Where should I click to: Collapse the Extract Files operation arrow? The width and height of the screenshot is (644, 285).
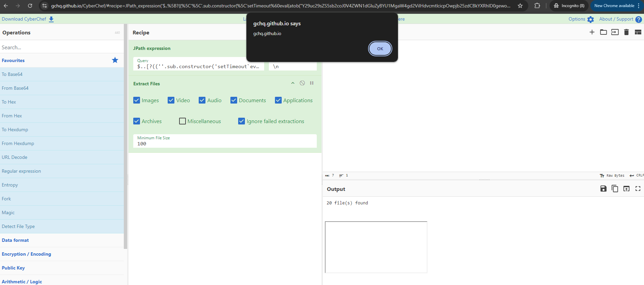coord(293,83)
